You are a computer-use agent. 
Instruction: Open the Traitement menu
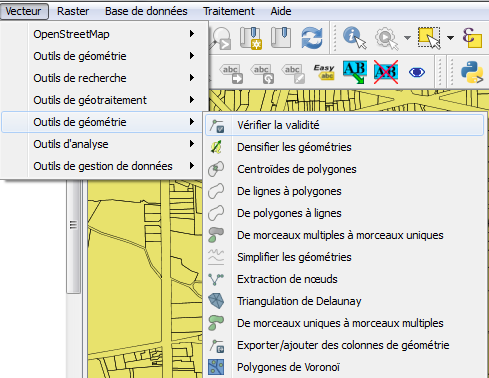(229, 11)
